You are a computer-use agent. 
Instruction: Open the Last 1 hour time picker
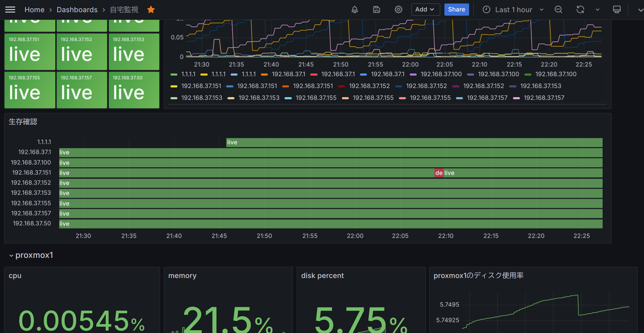click(x=513, y=10)
